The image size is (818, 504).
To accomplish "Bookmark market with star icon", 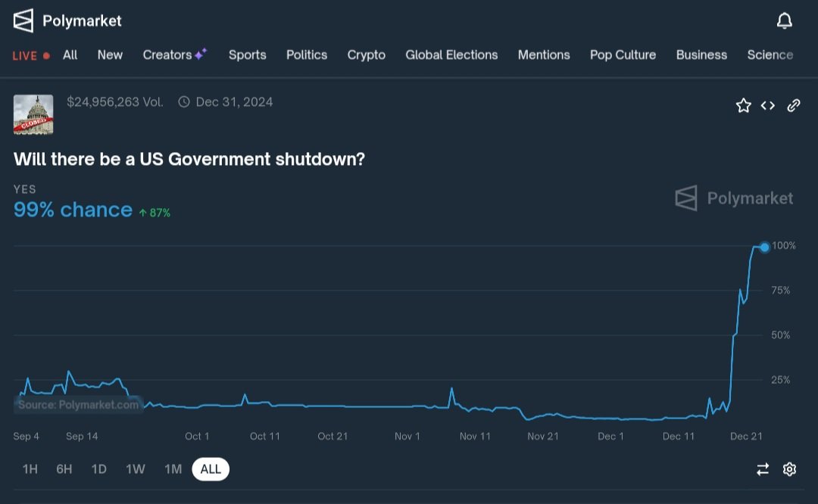I will (x=744, y=105).
